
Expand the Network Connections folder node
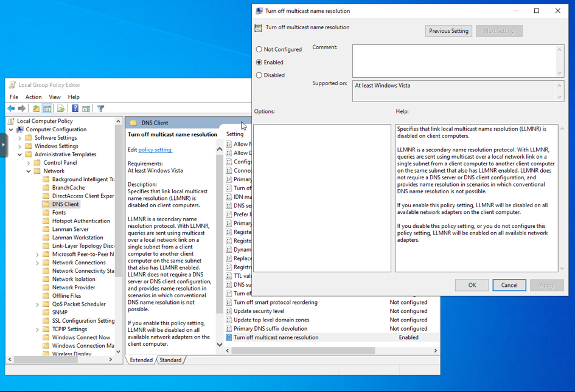coord(38,263)
